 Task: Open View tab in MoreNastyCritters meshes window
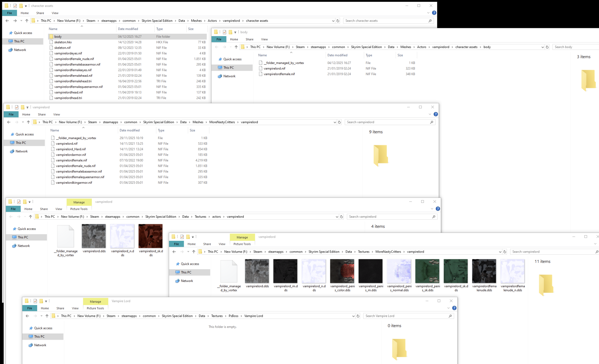(x=56, y=114)
